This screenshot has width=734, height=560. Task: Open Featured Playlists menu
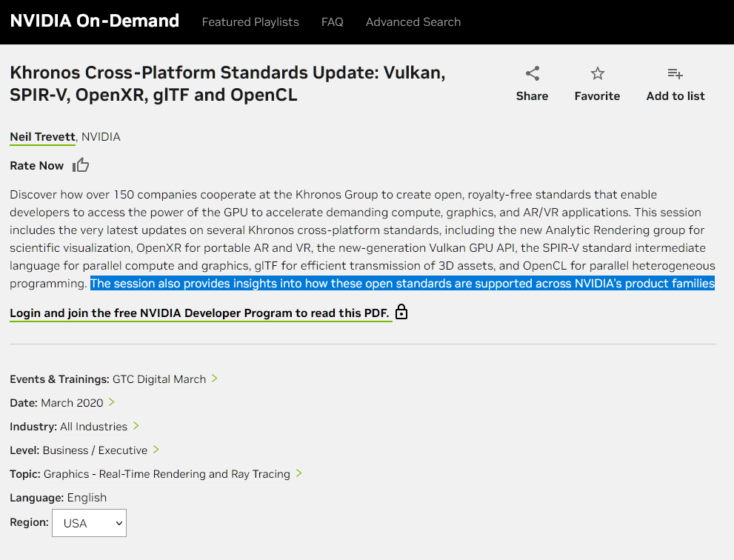[x=250, y=22]
